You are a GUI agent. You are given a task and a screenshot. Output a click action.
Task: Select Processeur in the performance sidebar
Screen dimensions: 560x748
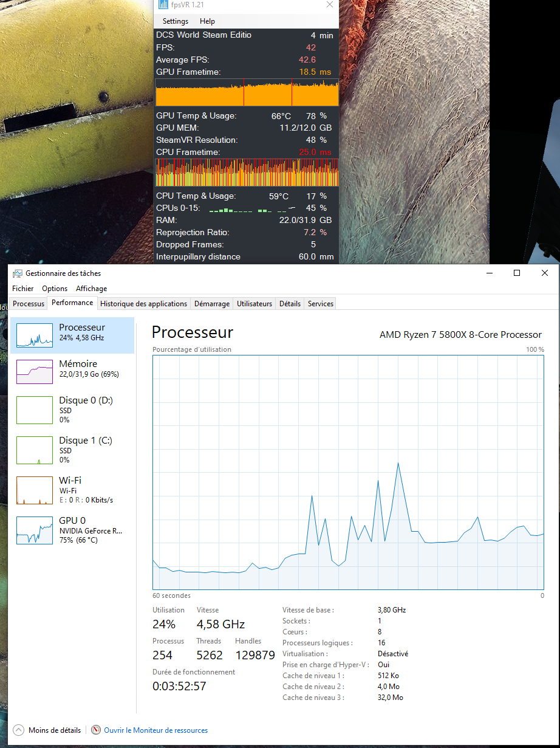(x=72, y=335)
